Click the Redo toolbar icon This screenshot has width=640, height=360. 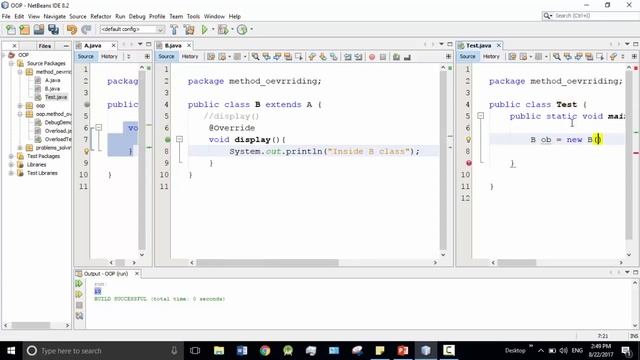(x=86, y=29)
